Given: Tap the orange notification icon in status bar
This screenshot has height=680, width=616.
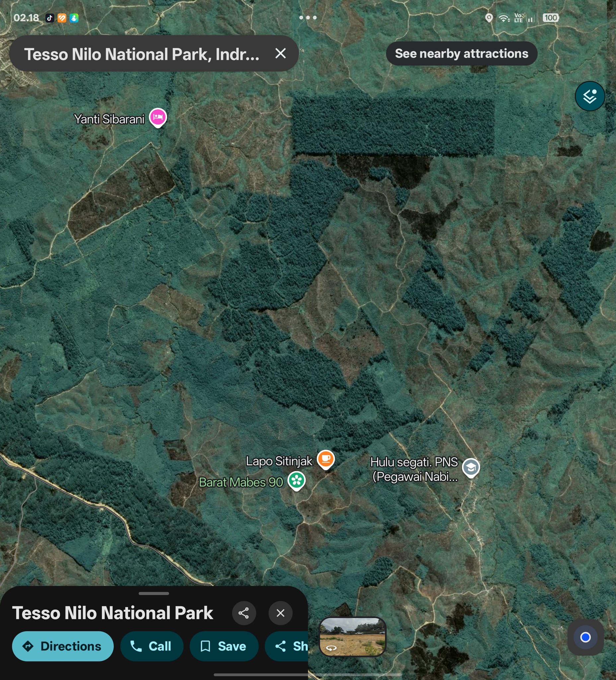Looking at the screenshot, I should pyautogui.click(x=62, y=18).
